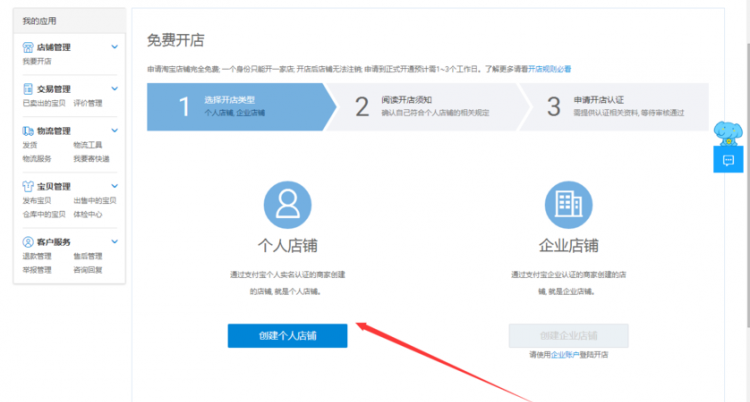The height and width of the screenshot is (402, 750).
Task: Open 售后管理 in sidebar
Action: tap(88, 256)
